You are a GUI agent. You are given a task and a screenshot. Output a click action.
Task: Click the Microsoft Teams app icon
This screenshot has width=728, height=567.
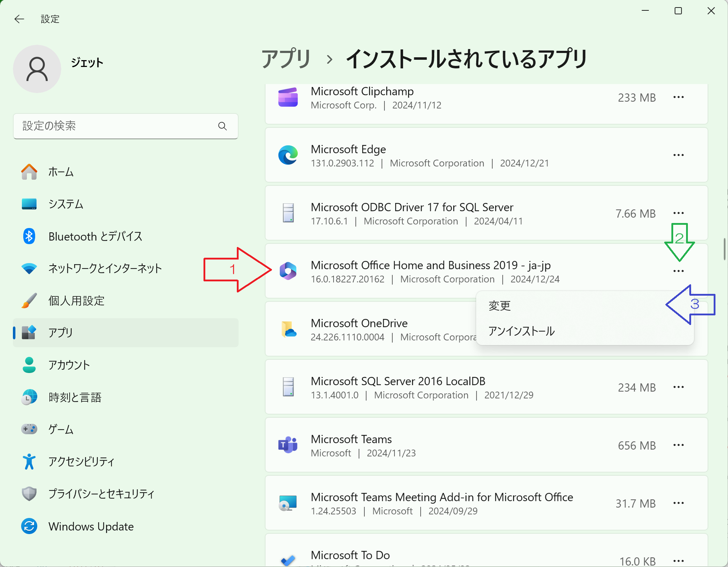click(288, 445)
